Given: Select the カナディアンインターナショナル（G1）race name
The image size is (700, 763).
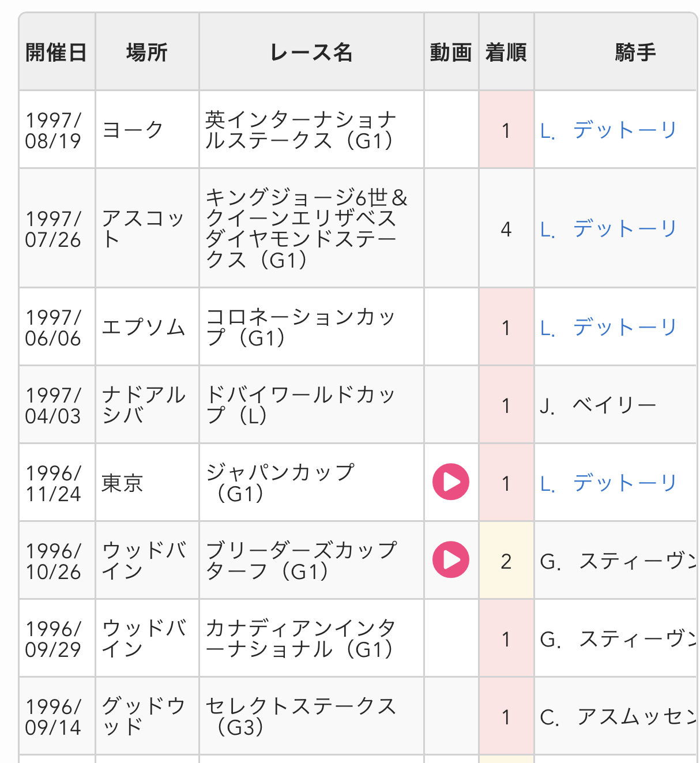Looking at the screenshot, I should (300, 638).
